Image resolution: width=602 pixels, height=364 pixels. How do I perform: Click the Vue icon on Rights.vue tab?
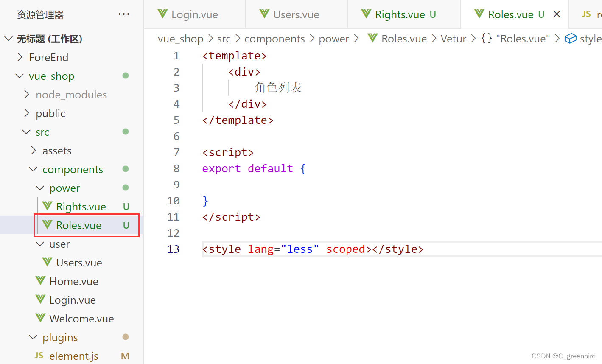[x=366, y=14]
